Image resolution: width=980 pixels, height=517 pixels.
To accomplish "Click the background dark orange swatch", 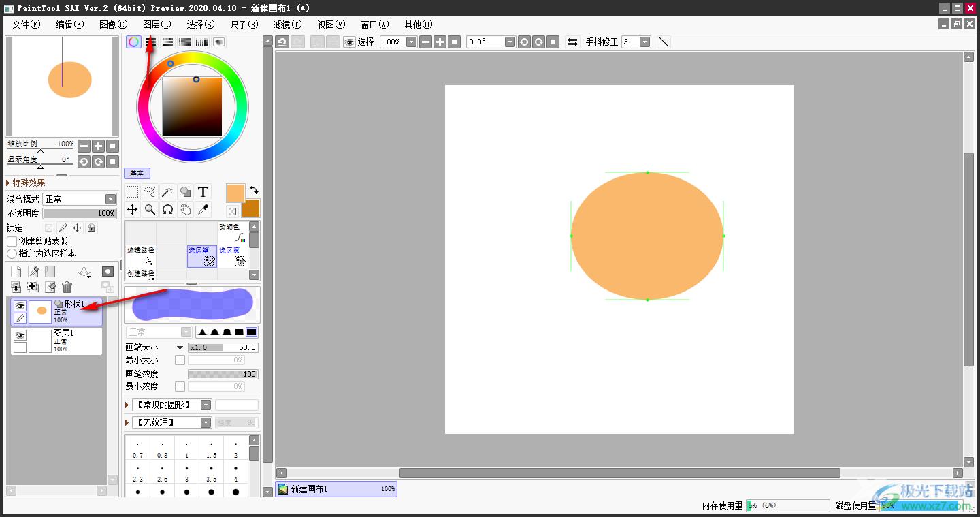I will [251, 208].
